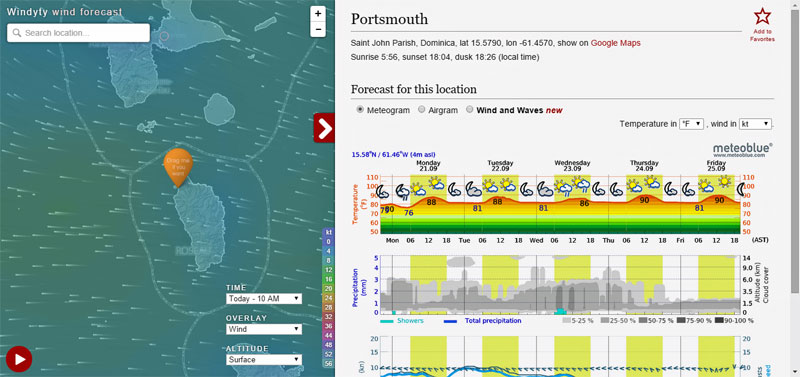Open the TIME dropdown showing Today - 10 AM

[264, 299]
